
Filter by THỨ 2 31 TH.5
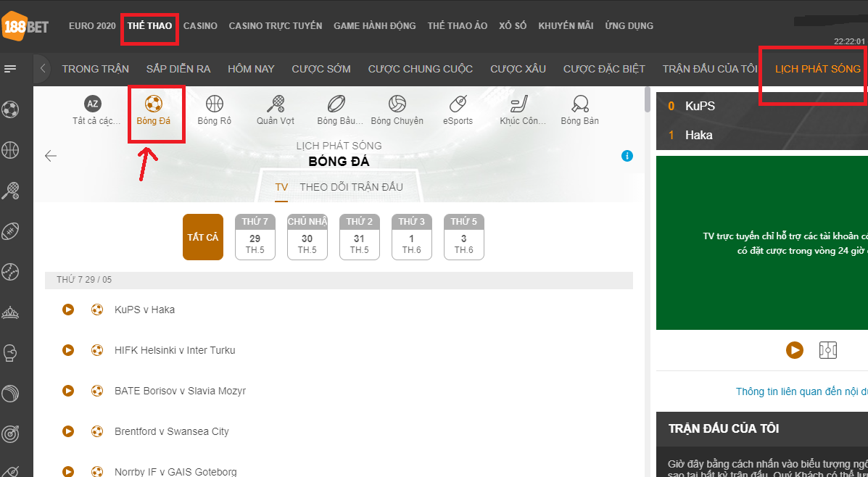(x=359, y=237)
